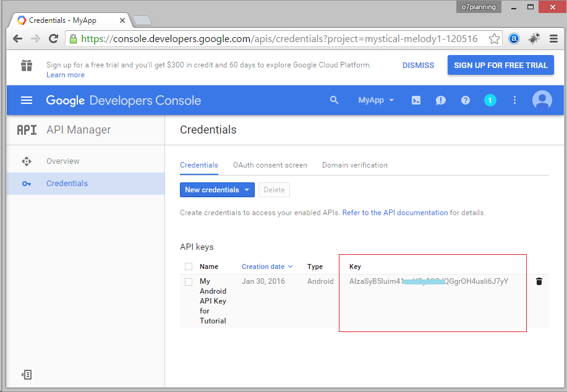Activate Google Cloud Shell

coord(416,100)
